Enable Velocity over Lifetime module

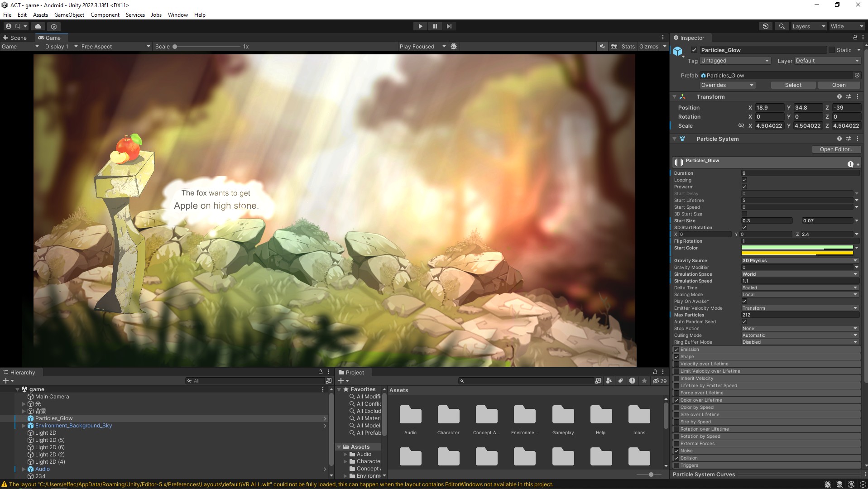point(676,364)
